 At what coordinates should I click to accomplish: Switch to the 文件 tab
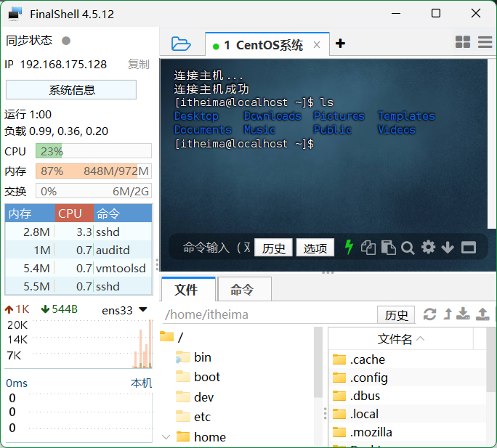point(189,289)
